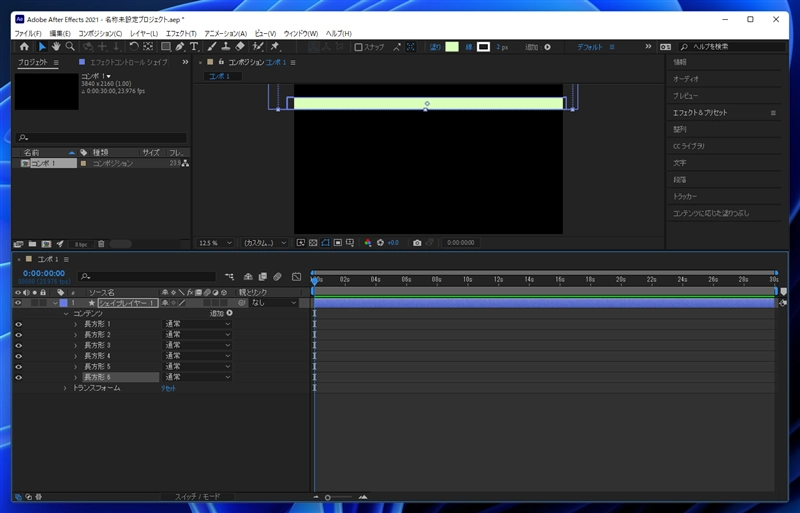Viewport: 800px width, 513px height.
Task: Enable the スナップ checkbox
Action: 359,47
